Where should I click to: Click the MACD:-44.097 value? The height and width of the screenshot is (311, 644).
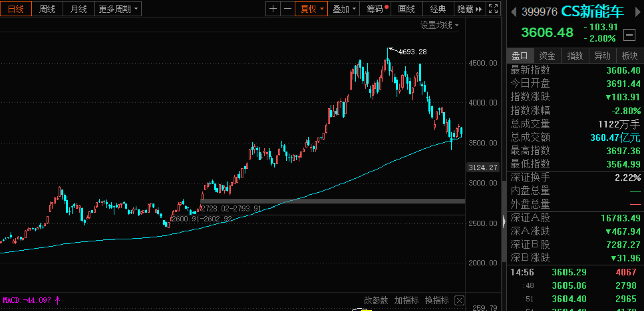tap(27, 300)
